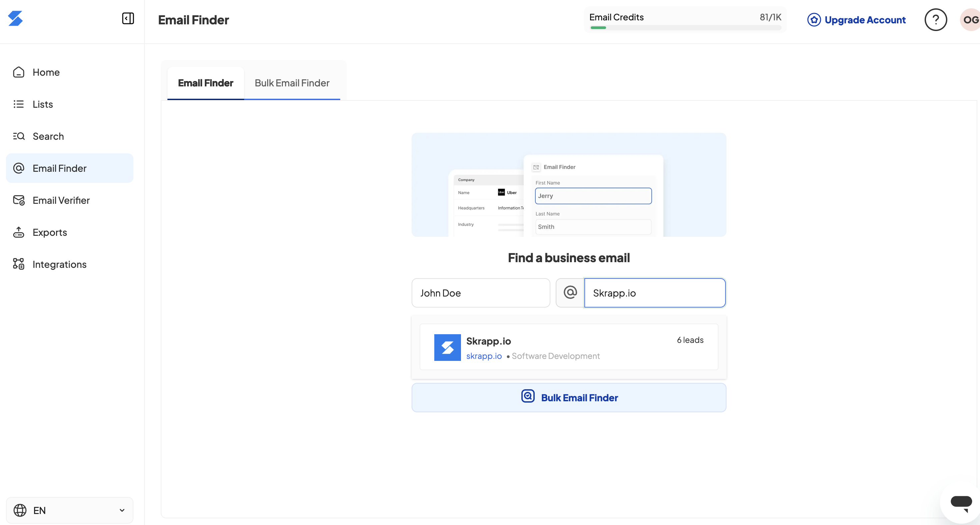Screen dimensions: 980x525
Task: Select the Skrapp.io company suggestion
Action: click(569, 347)
